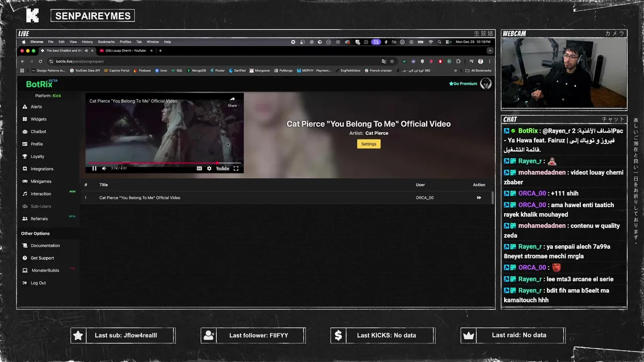Image resolution: width=644 pixels, height=362 pixels.
Task: Open the YouTube Data API bookmark
Action: (x=85, y=70)
